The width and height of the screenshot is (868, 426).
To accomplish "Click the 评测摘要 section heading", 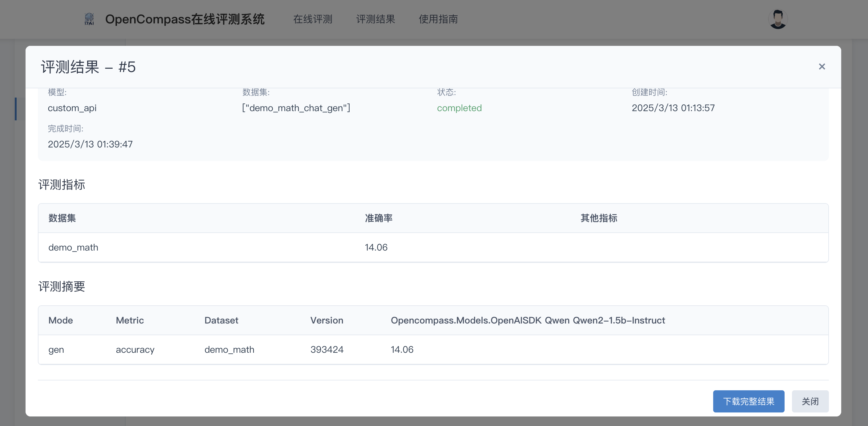I will (x=61, y=287).
